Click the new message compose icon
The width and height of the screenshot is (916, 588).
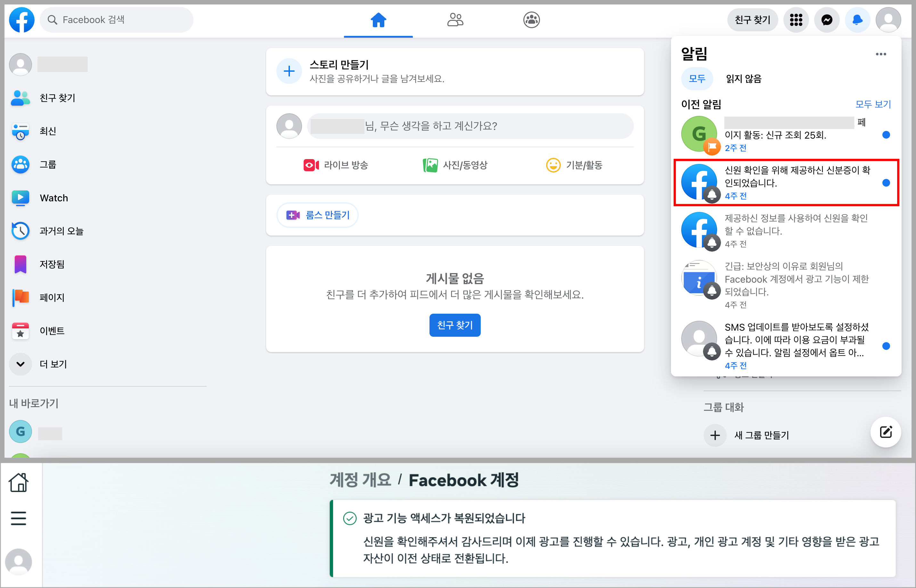pos(886,432)
